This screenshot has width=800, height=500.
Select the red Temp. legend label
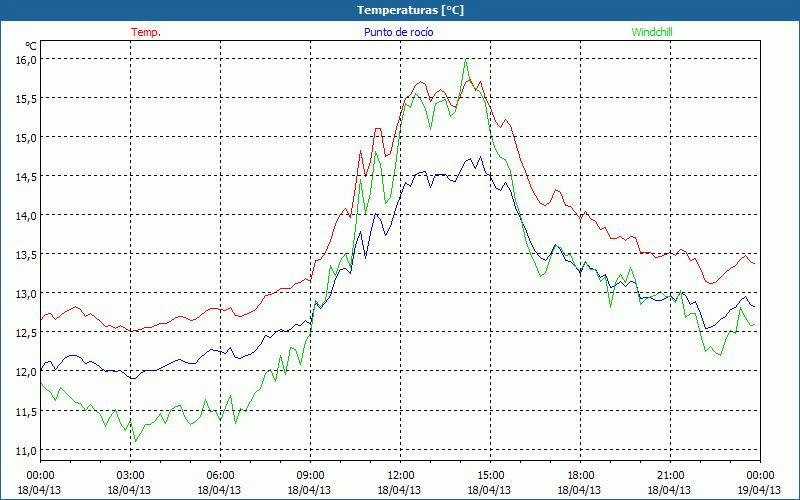coord(146,32)
